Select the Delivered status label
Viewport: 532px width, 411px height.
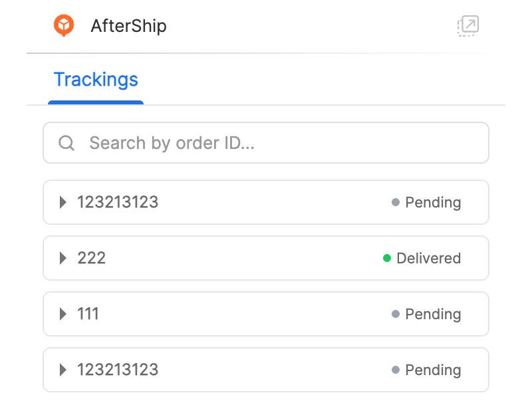tap(428, 258)
